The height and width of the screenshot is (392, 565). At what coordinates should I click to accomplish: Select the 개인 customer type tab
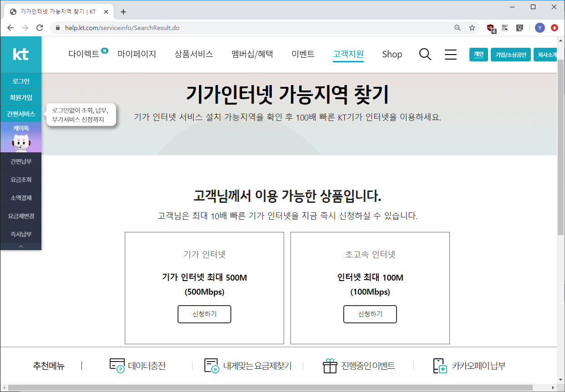coord(478,55)
